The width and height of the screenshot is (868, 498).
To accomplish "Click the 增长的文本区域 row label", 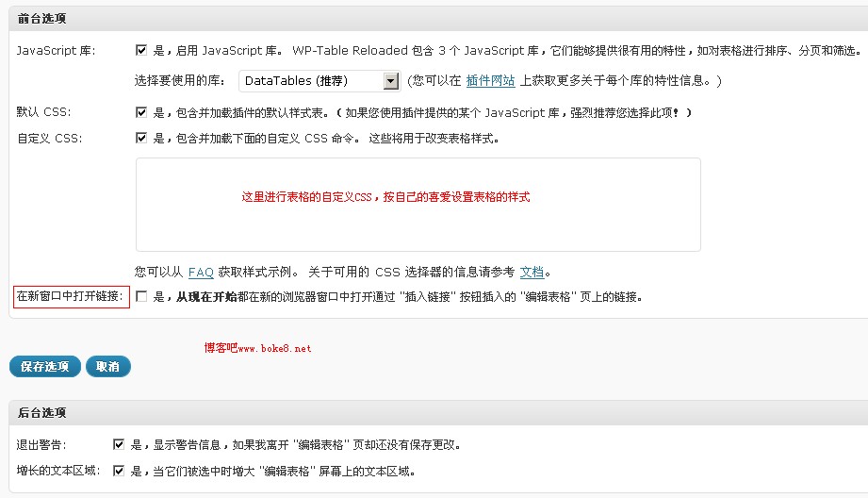I will 57,471.
